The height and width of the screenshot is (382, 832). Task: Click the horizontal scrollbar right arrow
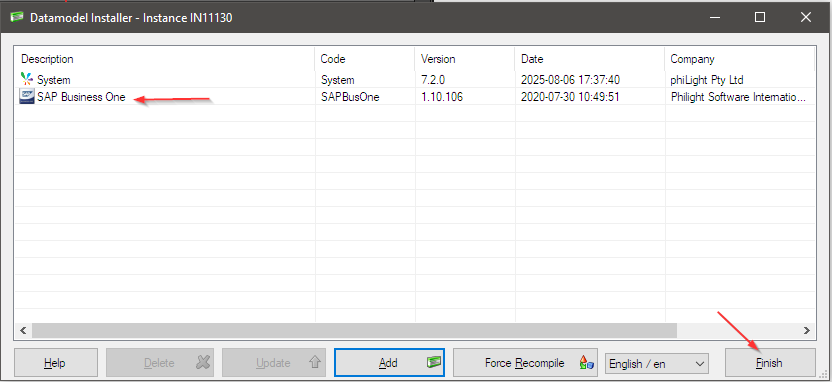coord(807,331)
